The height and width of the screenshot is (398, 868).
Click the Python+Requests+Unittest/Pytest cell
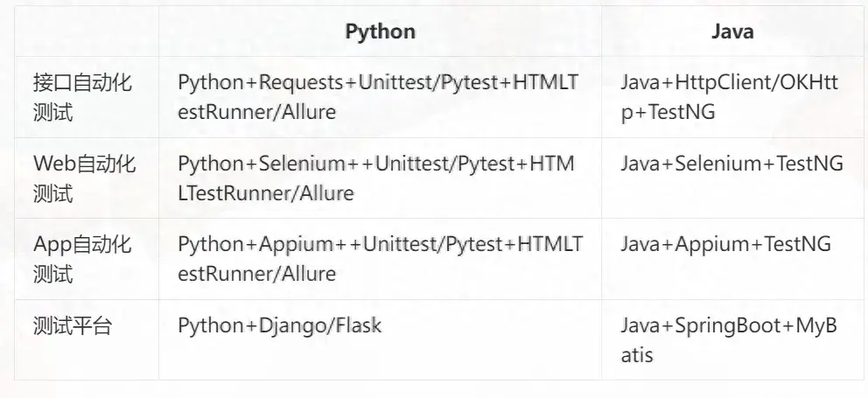coord(378,97)
